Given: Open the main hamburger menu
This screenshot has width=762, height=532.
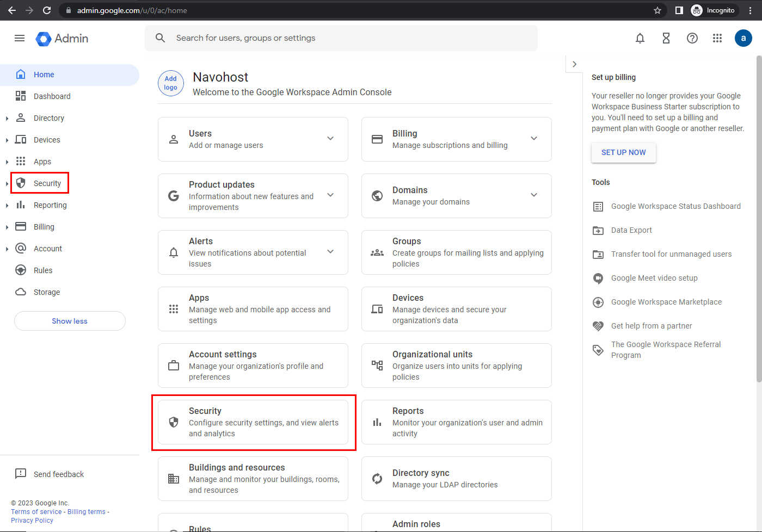Looking at the screenshot, I should (20, 38).
